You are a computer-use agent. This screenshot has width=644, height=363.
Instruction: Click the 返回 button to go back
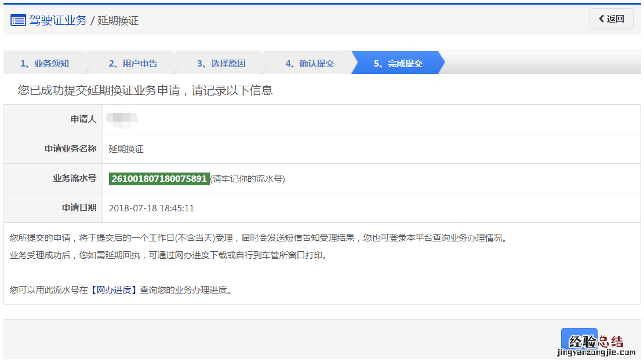612,19
